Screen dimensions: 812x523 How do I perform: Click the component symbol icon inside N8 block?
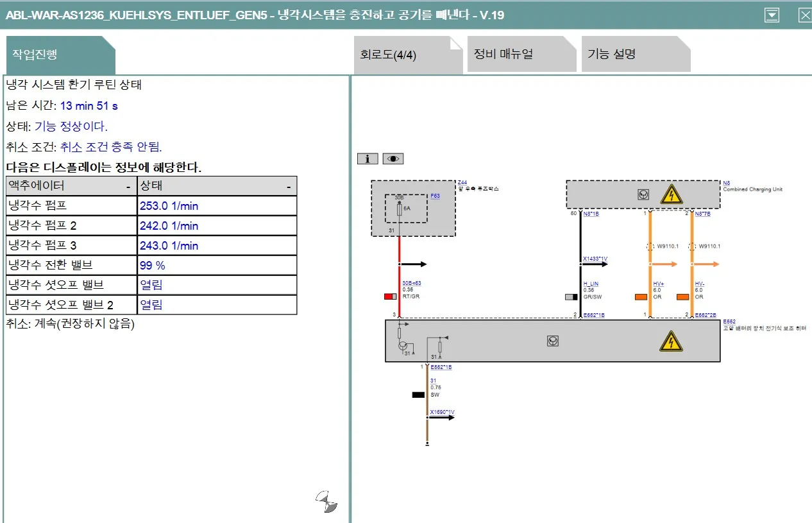643,194
